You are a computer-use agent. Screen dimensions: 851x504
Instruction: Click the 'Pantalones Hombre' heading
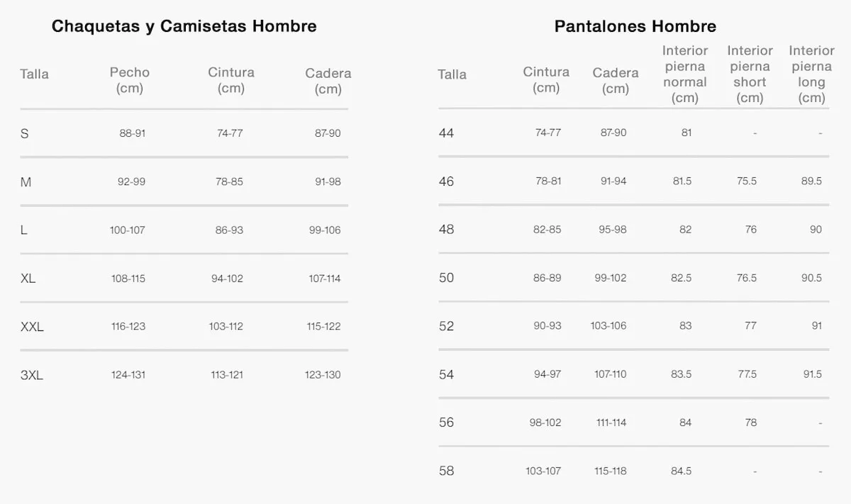[635, 26]
